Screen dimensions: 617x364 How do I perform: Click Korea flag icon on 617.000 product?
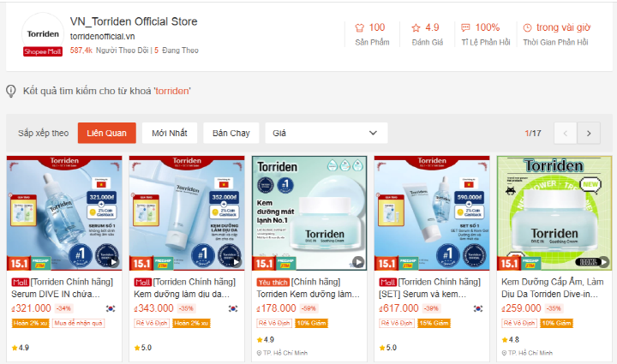coord(478,308)
